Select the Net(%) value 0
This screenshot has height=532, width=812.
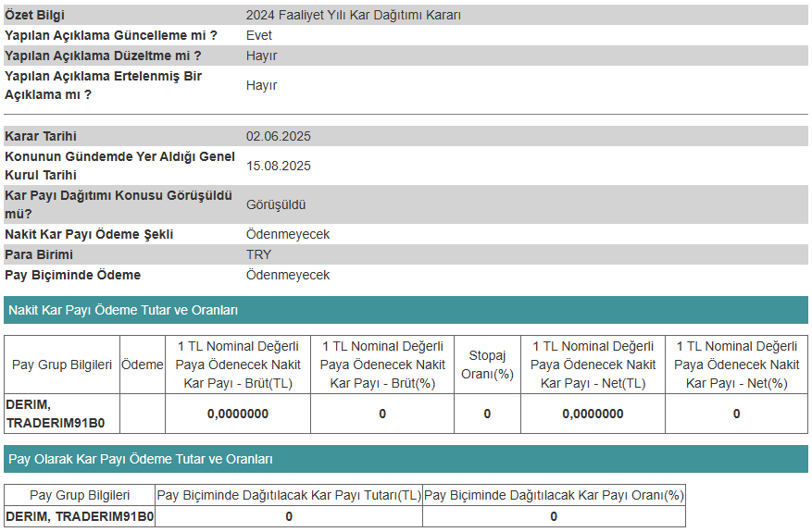click(736, 414)
